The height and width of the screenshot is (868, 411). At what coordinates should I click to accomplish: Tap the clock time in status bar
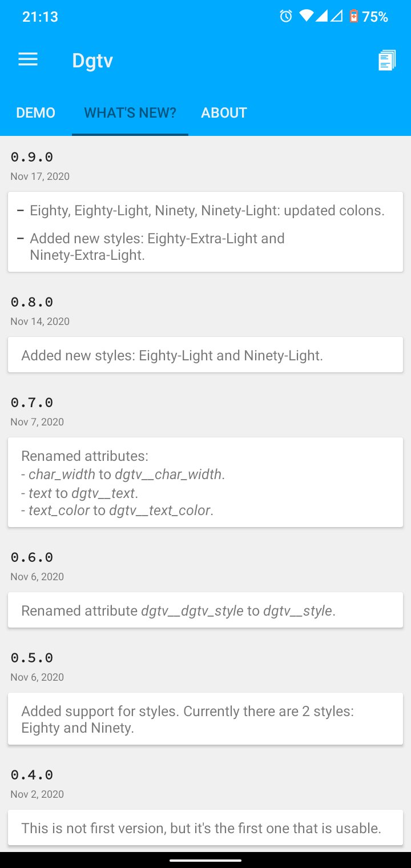click(x=40, y=17)
